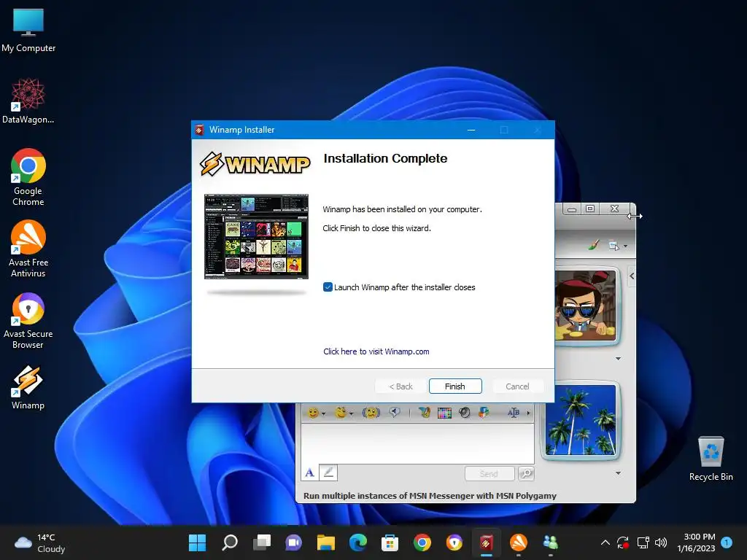Click the magnifier search button next to Send
This screenshot has width=747, height=560.
pos(526,473)
